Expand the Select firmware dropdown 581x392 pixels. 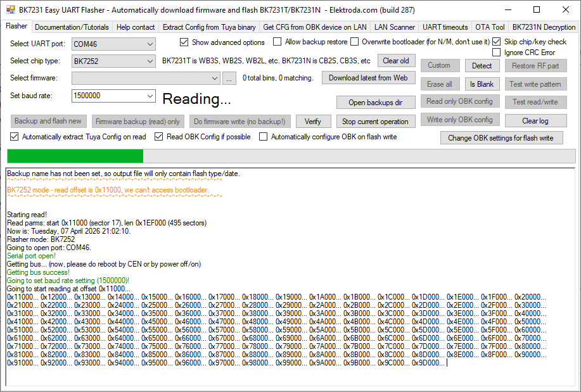point(146,78)
